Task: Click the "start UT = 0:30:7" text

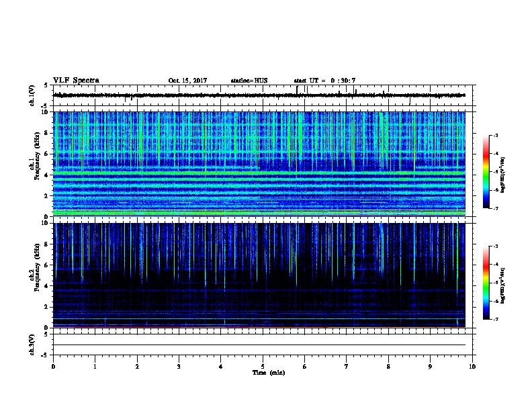Action: [x=324, y=81]
